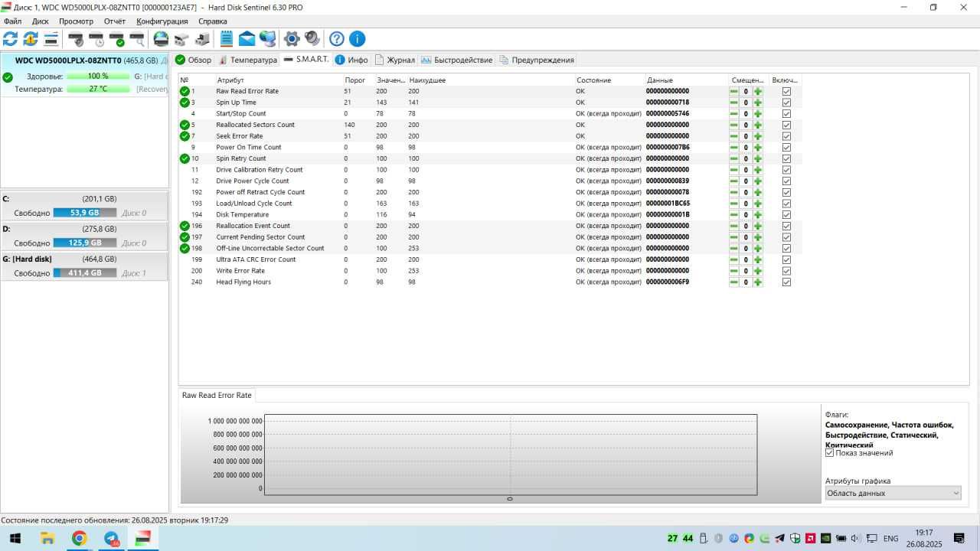
Task: Click the refresh icon with warning triangle
Action: click(x=31, y=39)
